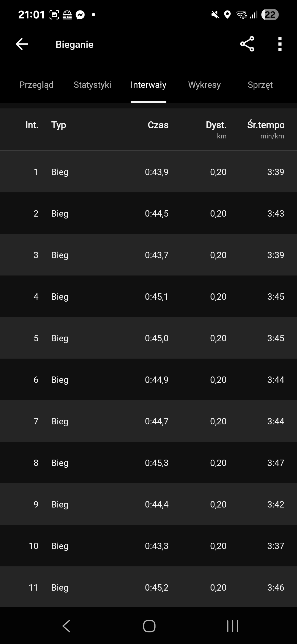Open the Wykresy tab
The width and height of the screenshot is (297, 644).
pyautogui.click(x=204, y=85)
